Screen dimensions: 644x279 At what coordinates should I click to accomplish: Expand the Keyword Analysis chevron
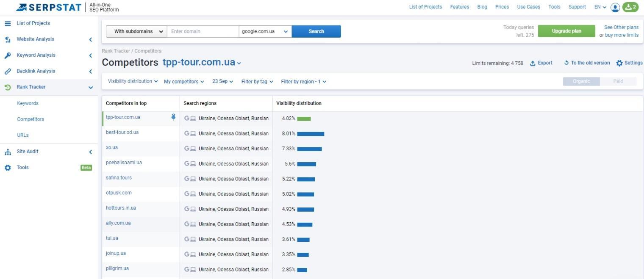click(x=90, y=55)
